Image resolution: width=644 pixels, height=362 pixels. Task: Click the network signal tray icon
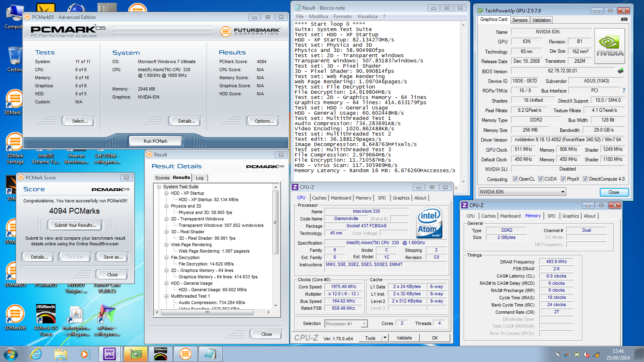pyautogui.click(x=596, y=354)
